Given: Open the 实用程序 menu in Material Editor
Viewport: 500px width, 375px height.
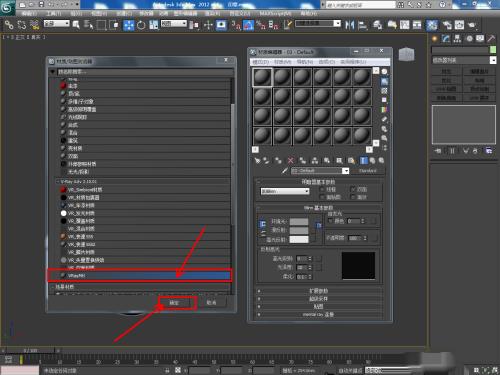Looking at the screenshot, I should click(353, 62).
